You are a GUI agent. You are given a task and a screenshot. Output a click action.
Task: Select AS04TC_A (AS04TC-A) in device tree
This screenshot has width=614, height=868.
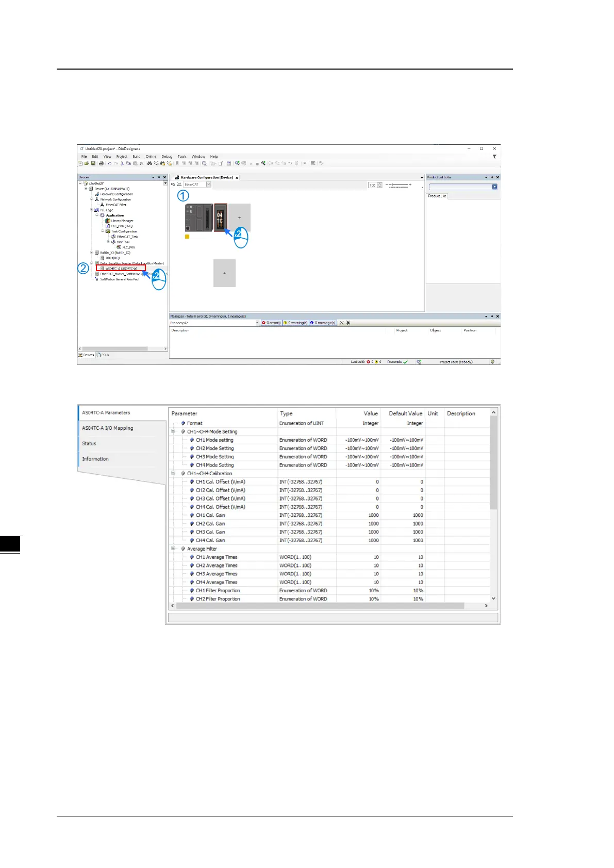pyautogui.click(x=121, y=269)
